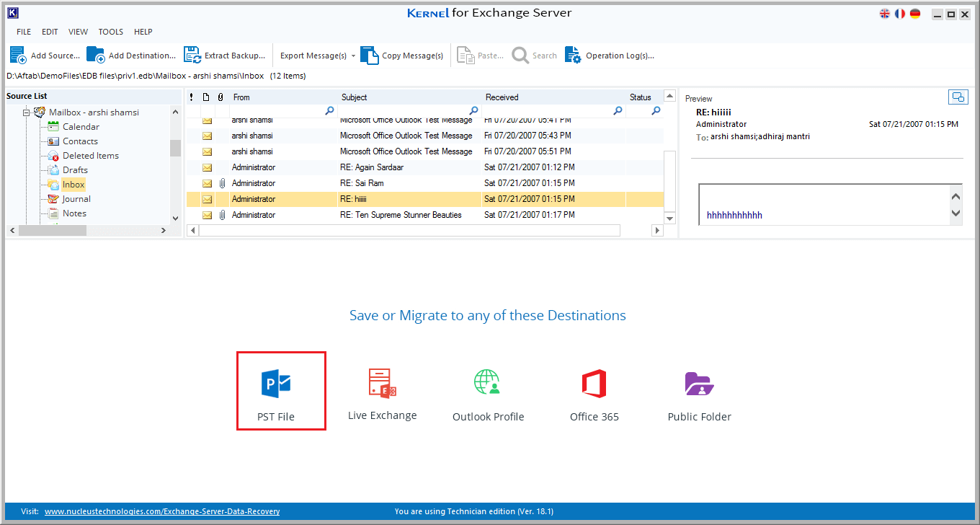This screenshot has width=980, height=525.
Task: Click the importance column header icon
Action: click(191, 97)
